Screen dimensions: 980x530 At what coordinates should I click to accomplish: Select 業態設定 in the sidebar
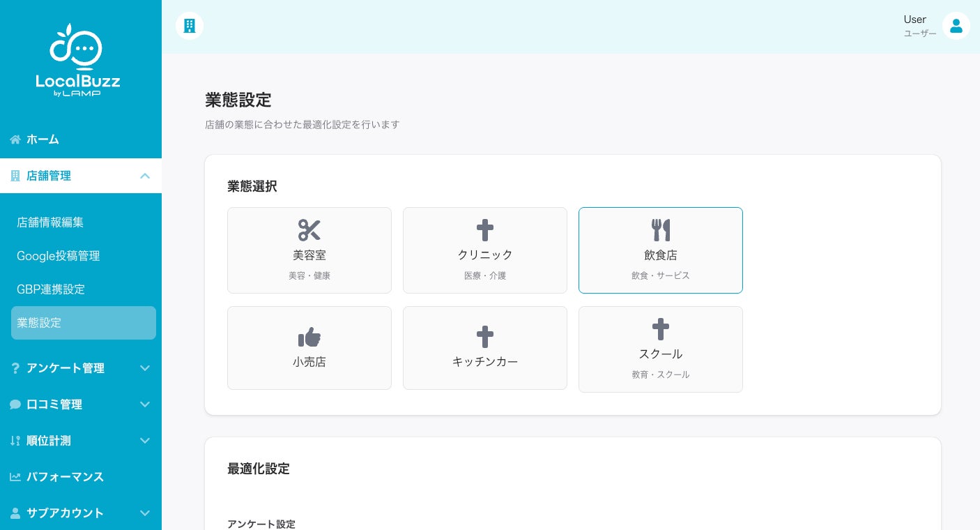[84, 323]
